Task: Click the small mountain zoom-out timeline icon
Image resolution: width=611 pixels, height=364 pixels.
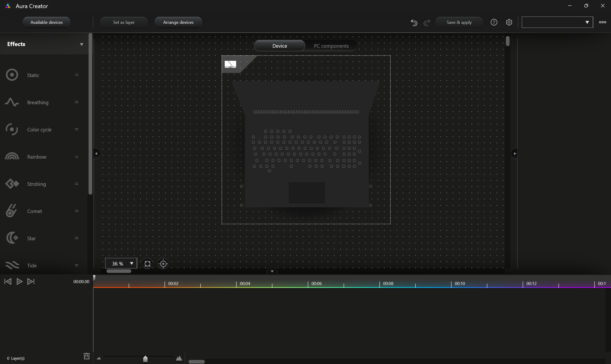Action: 99,358
